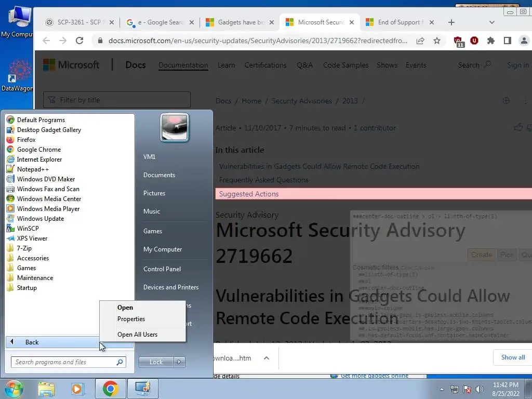Open VM1 user folder in Start menu
Viewport: 532px width, 399px height.
click(x=149, y=157)
